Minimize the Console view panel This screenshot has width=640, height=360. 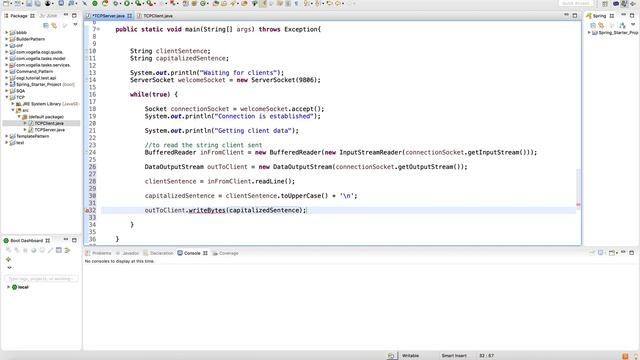pos(623,252)
